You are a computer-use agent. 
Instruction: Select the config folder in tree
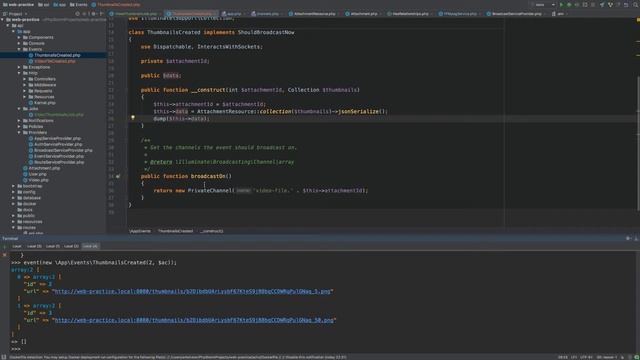click(x=29, y=192)
